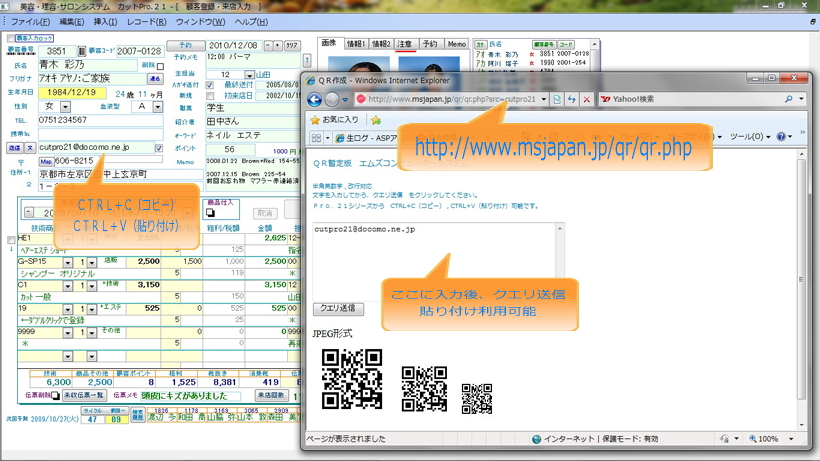Toggle the 顧客入力ロック checkbox
Screen dimensions: 820x461
pos(10,38)
